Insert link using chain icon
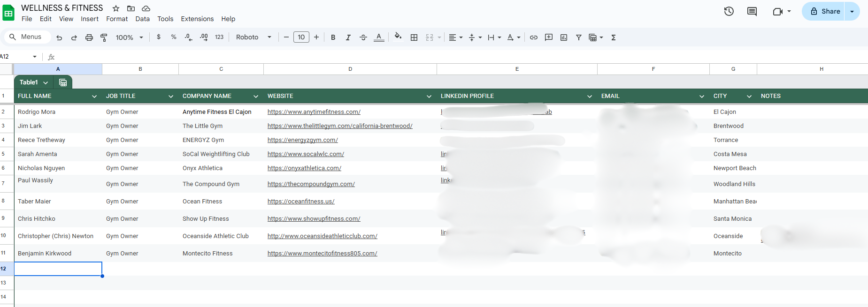 point(534,37)
